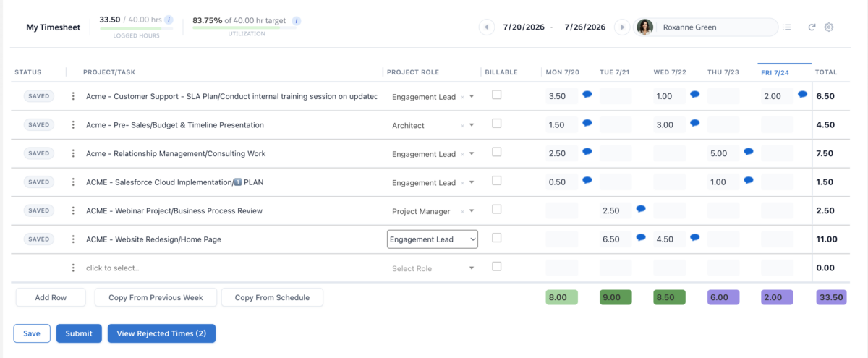Open row menu for Customer Support SLA Plan
This screenshot has width=868, height=358.
(x=73, y=96)
